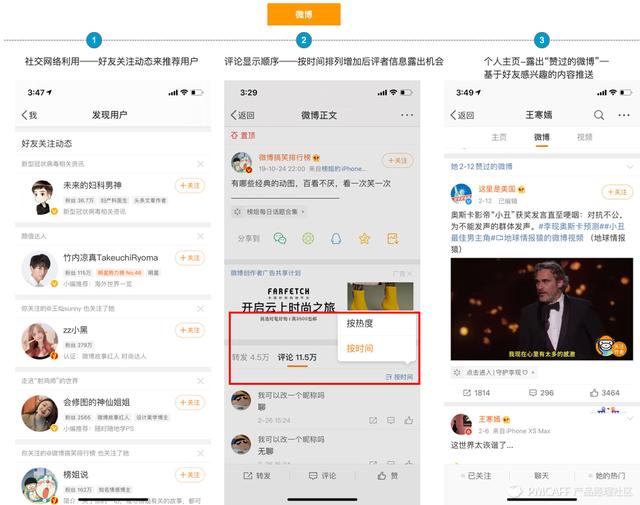Open more options dots on 微博正文 screen

(x=407, y=116)
